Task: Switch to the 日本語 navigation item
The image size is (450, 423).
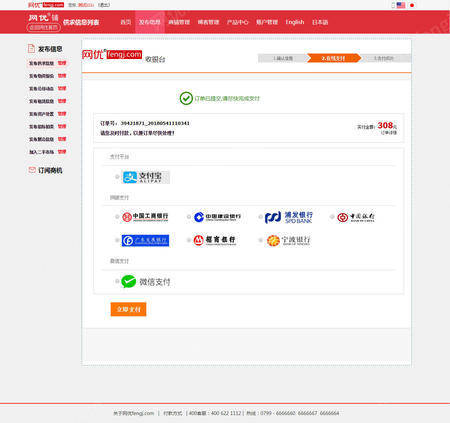Action: tap(320, 22)
